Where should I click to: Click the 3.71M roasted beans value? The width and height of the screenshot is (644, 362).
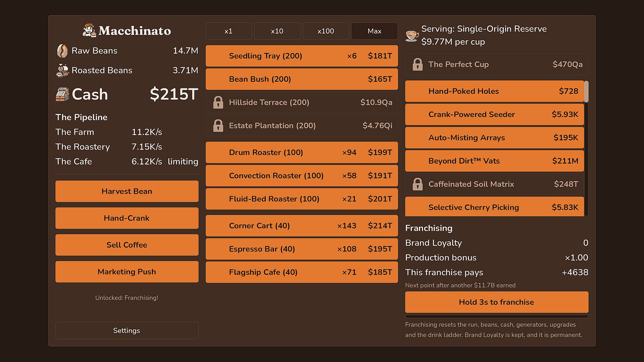point(185,70)
